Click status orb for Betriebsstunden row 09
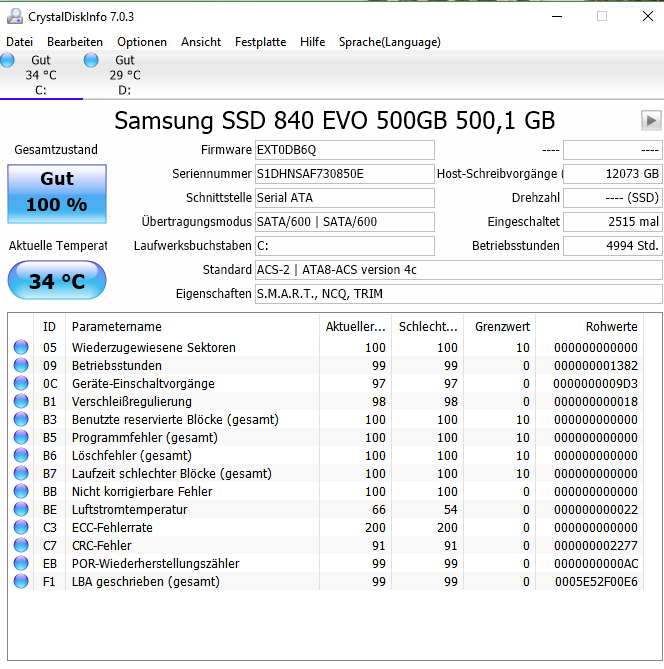 pos(21,365)
